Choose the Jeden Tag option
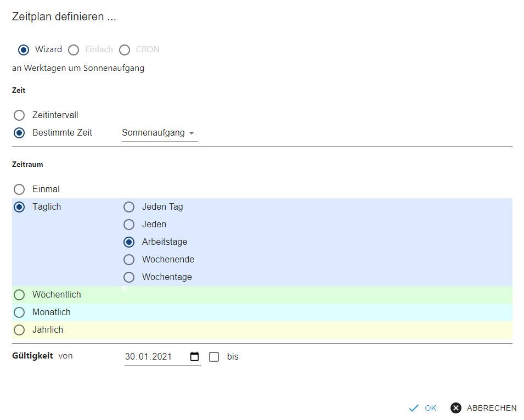The width and height of the screenshot is (524, 420). pos(128,207)
